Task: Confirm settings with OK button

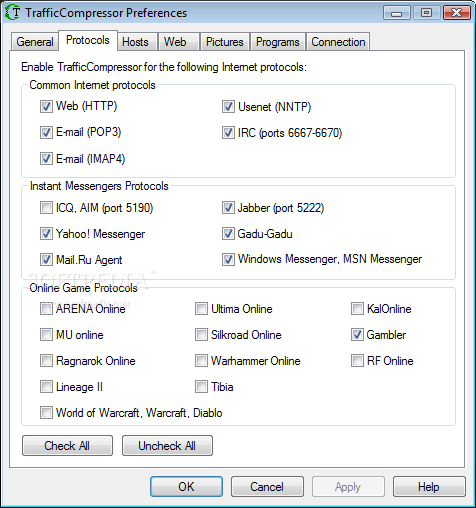Action: (x=186, y=487)
